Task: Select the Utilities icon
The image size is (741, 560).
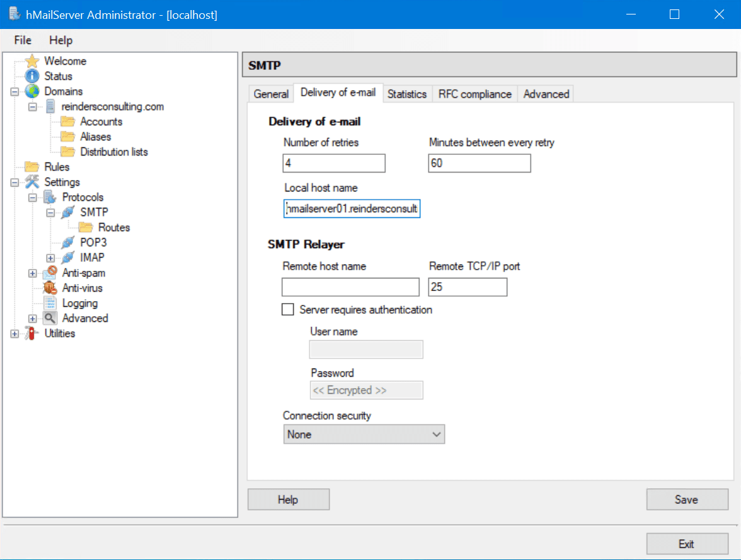Action: coord(31,333)
